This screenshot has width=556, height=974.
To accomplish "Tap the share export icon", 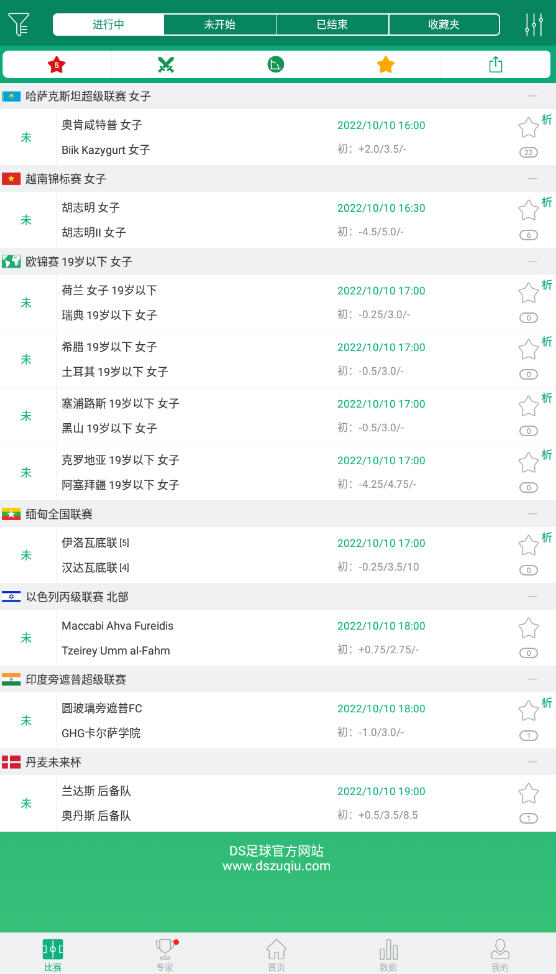I will (x=495, y=64).
